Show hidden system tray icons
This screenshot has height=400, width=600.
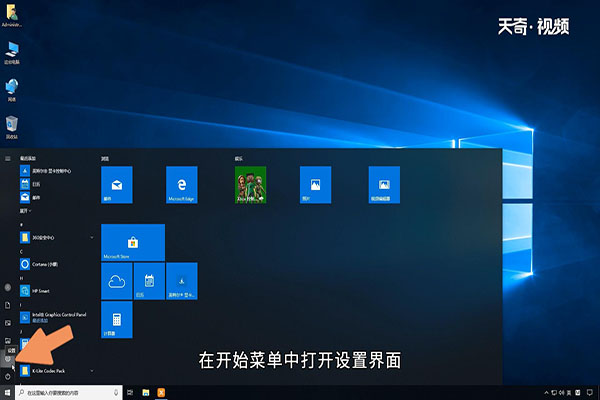(x=546, y=393)
